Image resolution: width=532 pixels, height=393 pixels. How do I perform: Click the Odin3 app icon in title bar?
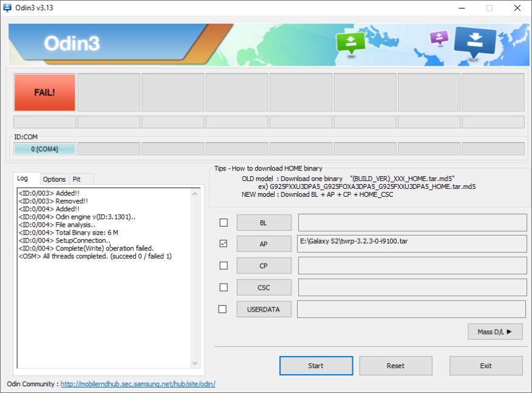pos(7,7)
